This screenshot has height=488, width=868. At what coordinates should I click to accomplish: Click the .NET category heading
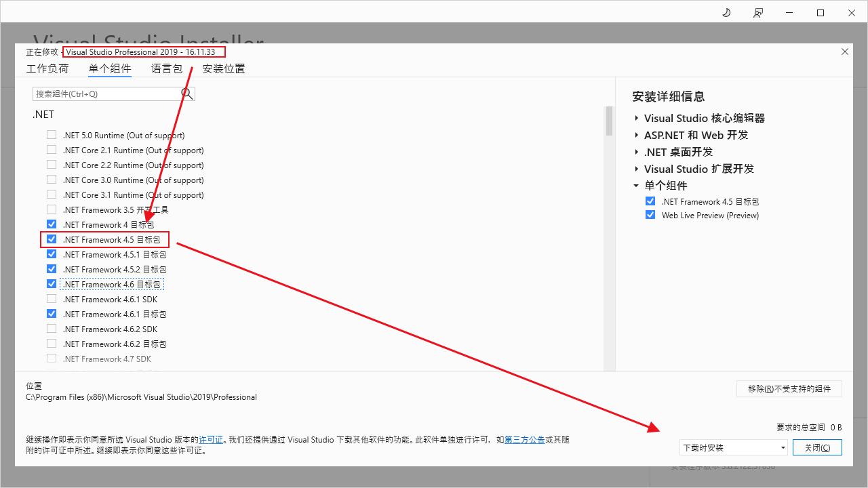point(43,115)
